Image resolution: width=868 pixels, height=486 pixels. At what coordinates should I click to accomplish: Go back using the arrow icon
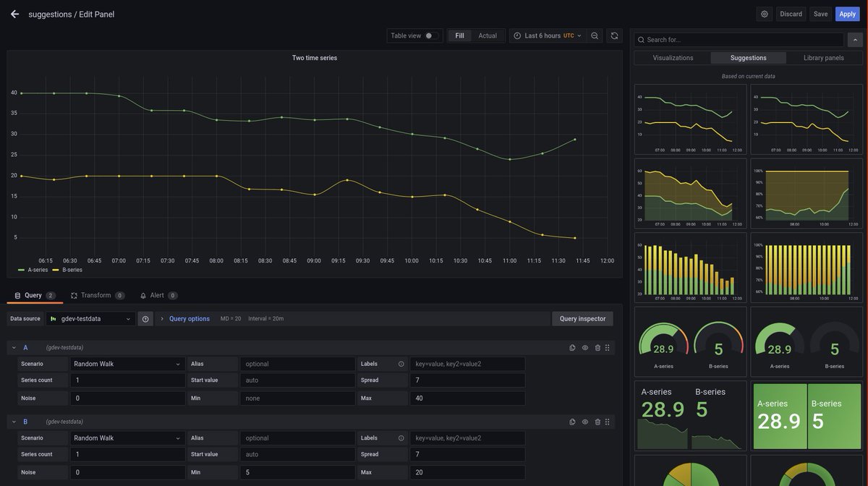tap(14, 14)
